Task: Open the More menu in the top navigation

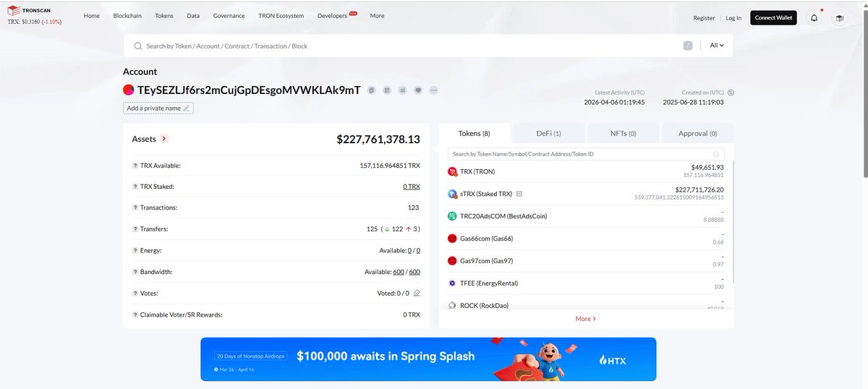Action: pos(377,16)
